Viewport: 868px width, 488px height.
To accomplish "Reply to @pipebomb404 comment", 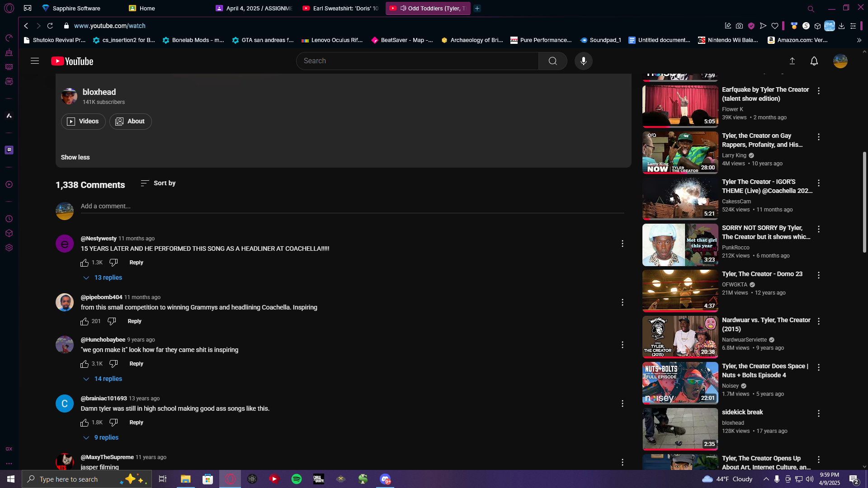I will pos(134,321).
